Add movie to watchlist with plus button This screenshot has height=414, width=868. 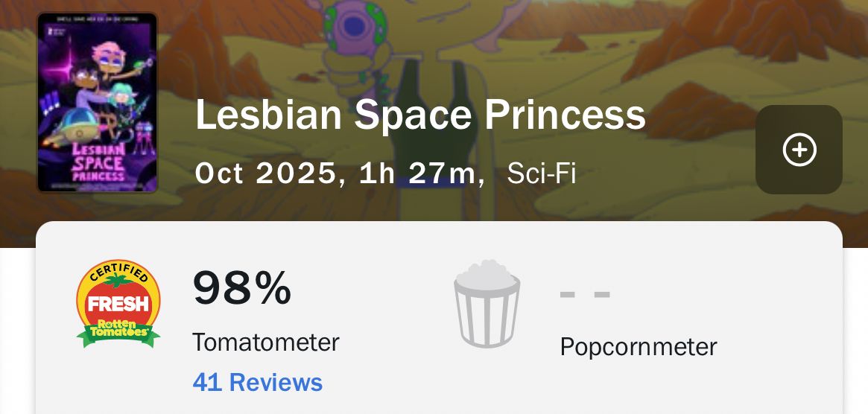click(x=799, y=150)
